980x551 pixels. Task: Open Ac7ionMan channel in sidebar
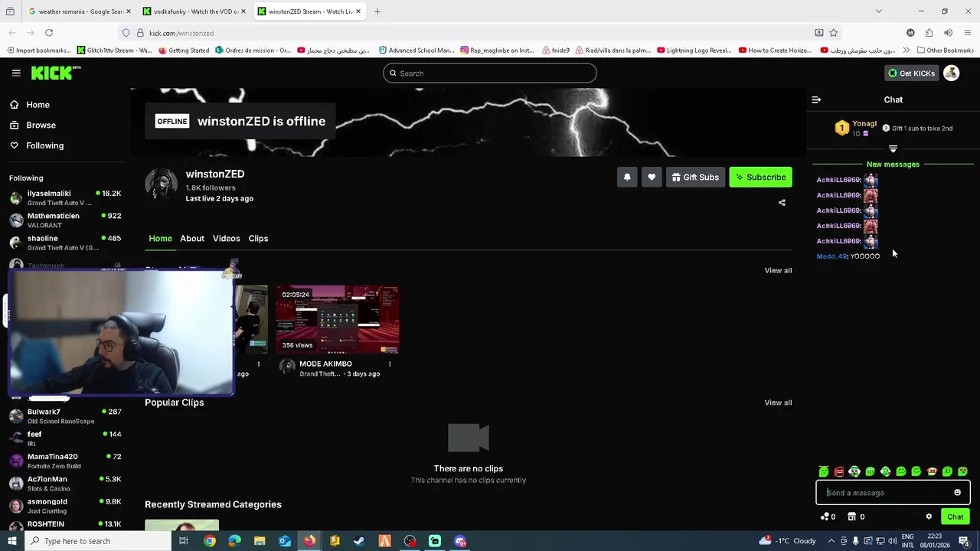pos(65,484)
